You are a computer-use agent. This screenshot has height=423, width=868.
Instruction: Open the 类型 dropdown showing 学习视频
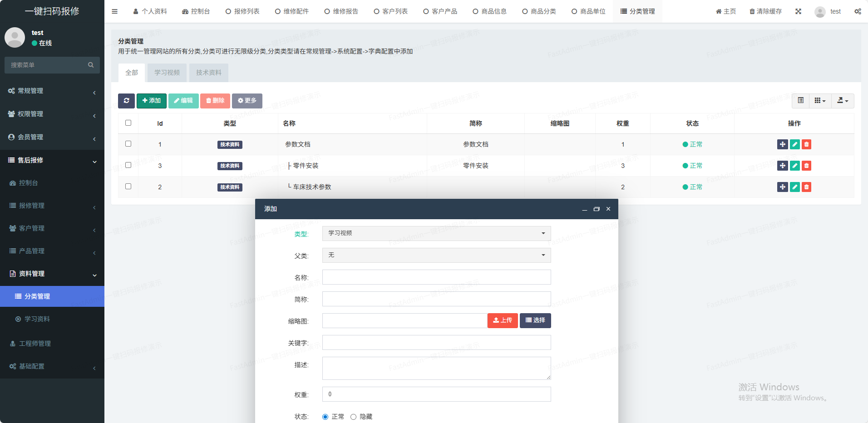(436, 233)
